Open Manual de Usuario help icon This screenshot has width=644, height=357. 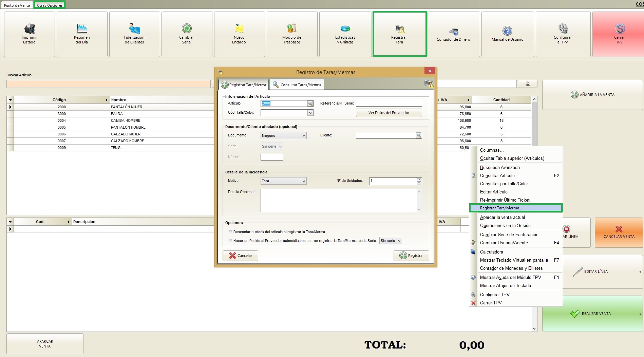coord(507,31)
